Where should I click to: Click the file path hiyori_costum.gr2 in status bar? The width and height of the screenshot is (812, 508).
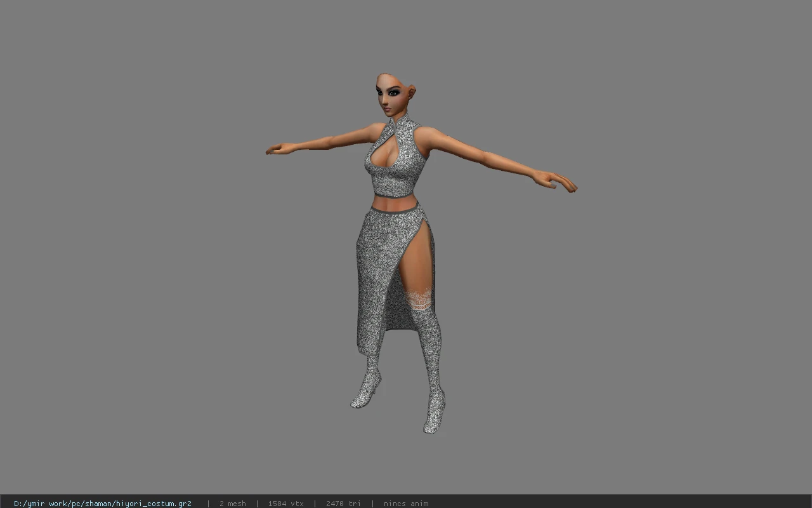pos(103,504)
